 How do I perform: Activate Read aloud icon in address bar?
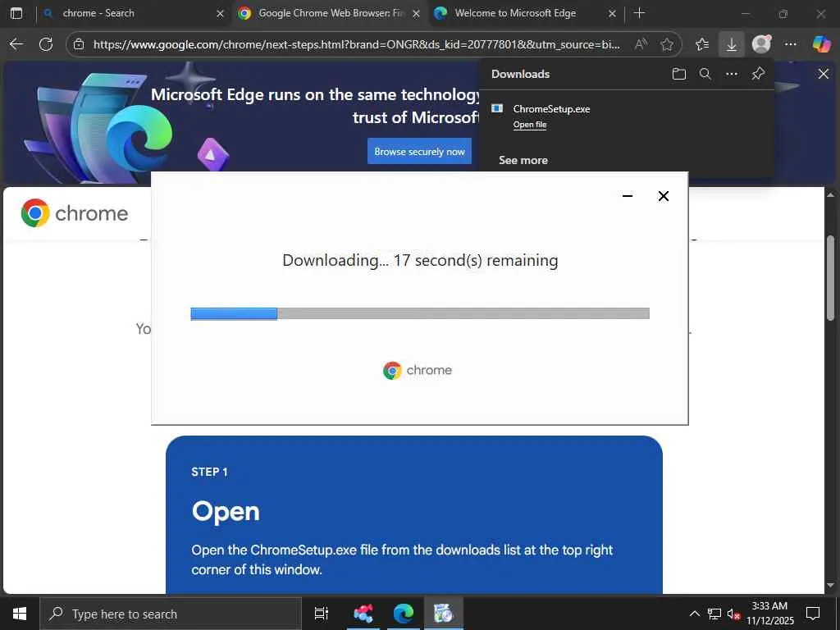[640, 44]
